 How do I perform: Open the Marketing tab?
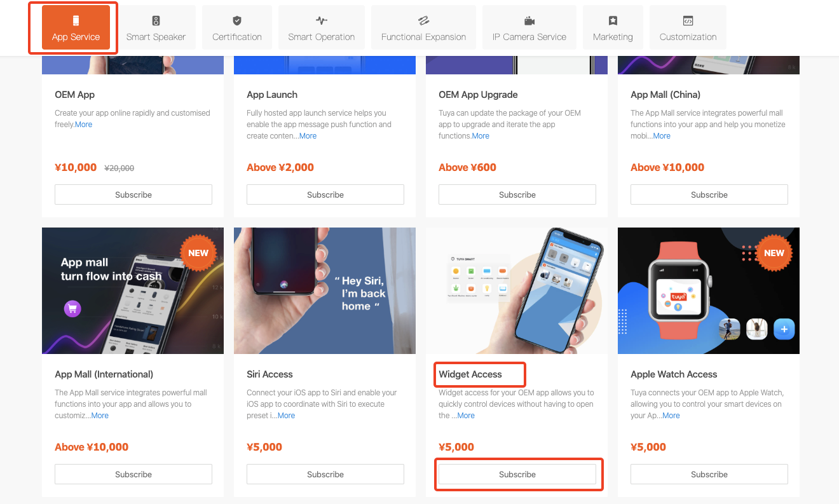[x=613, y=28]
